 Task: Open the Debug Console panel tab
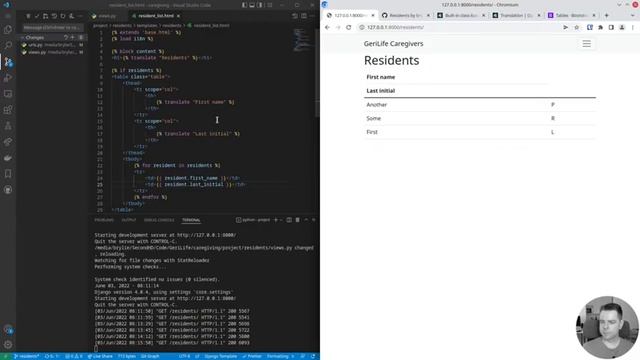[159, 220]
